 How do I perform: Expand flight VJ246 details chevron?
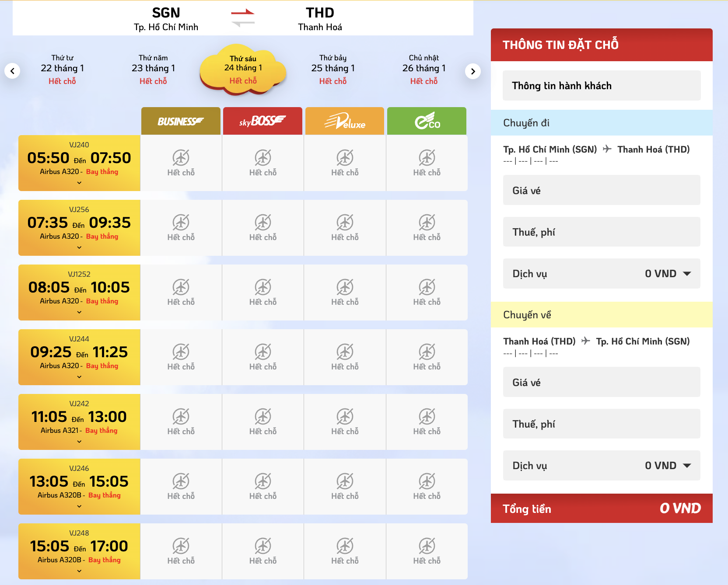click(79, 506)
